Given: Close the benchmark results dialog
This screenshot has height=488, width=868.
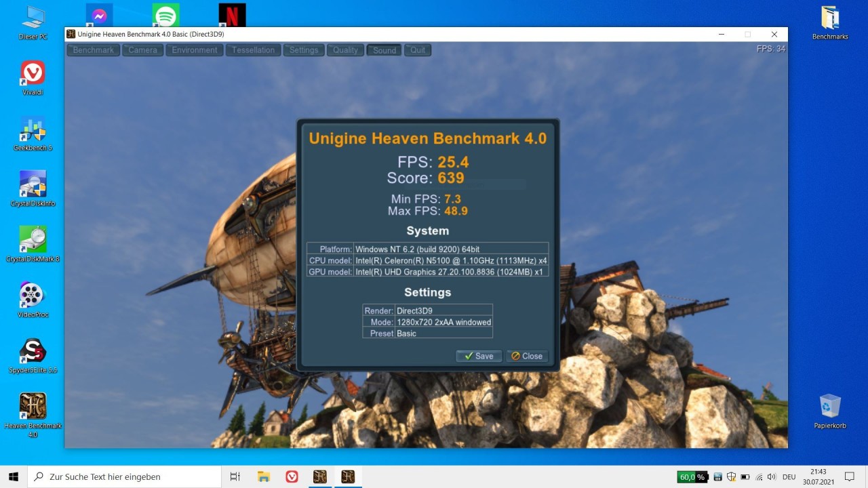Looking at the screenshot, I should coord(527,356).
